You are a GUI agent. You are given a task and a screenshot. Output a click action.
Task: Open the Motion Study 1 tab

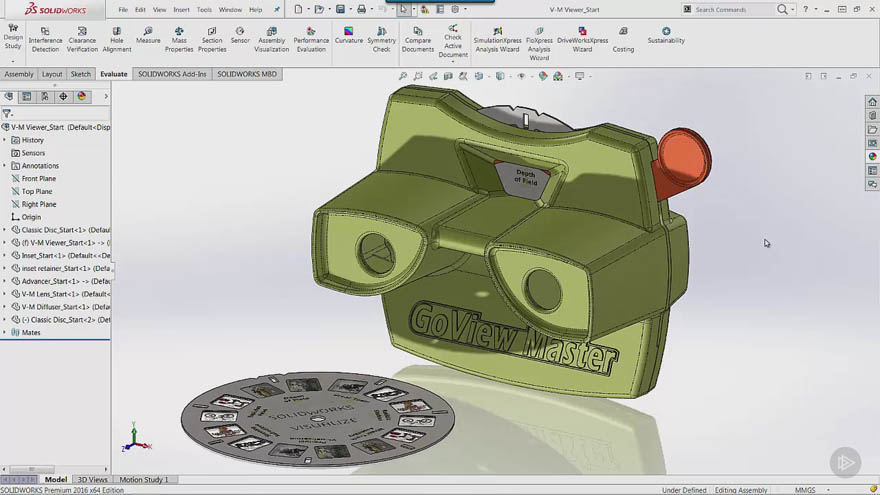pos(144,479)
